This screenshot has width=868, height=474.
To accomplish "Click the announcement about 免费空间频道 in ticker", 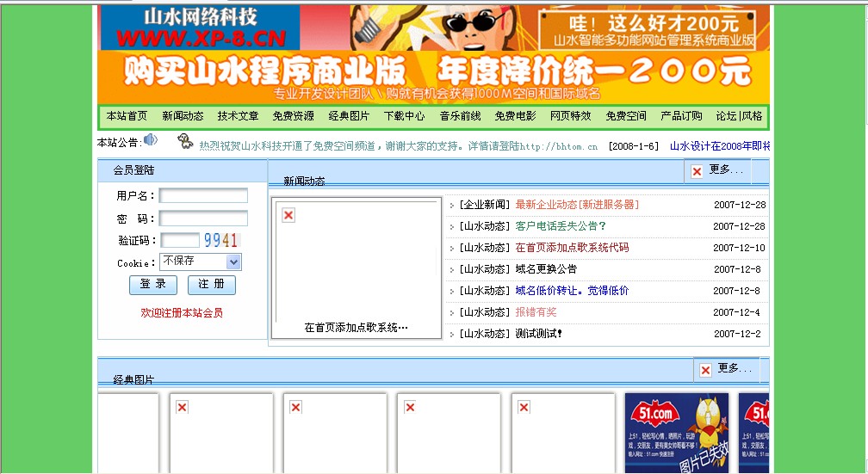I will click(399, 146).
